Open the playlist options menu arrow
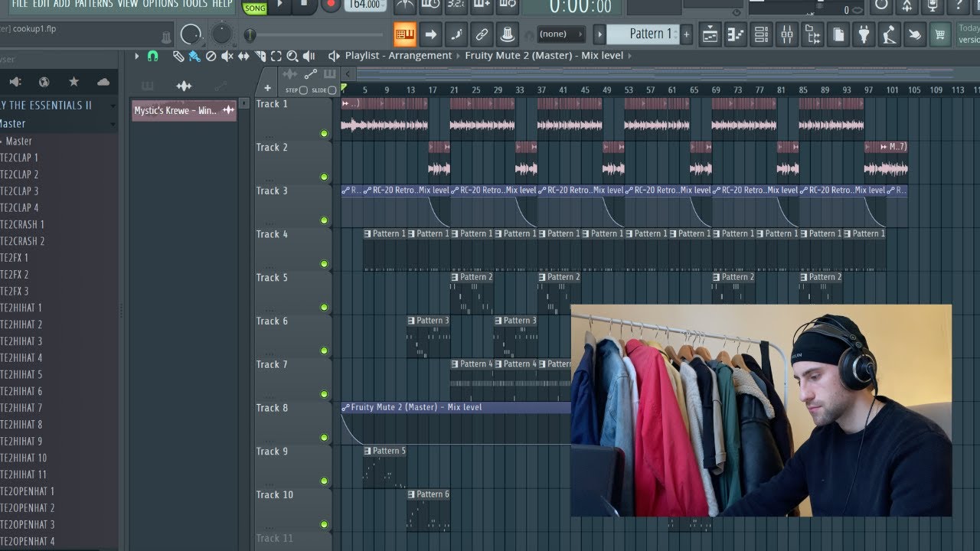 [136, 56]
